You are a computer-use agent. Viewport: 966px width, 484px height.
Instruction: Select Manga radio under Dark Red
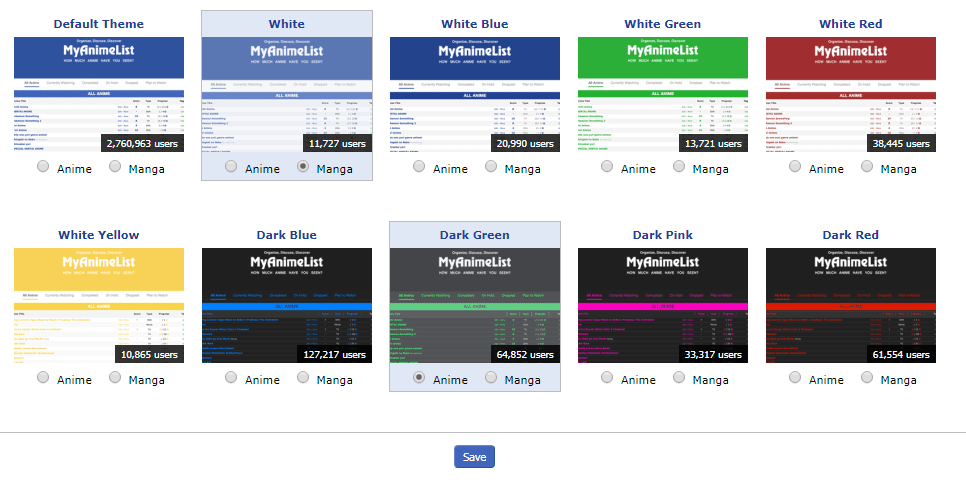tap(867, 378)
